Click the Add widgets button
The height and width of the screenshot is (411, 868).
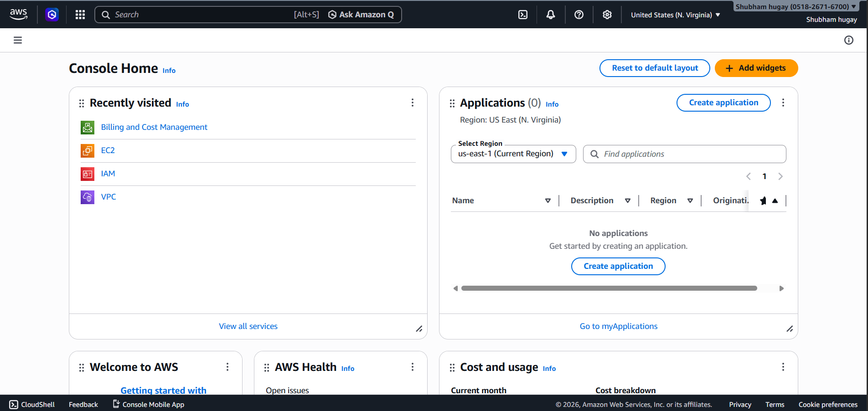(x=756, y=68)
